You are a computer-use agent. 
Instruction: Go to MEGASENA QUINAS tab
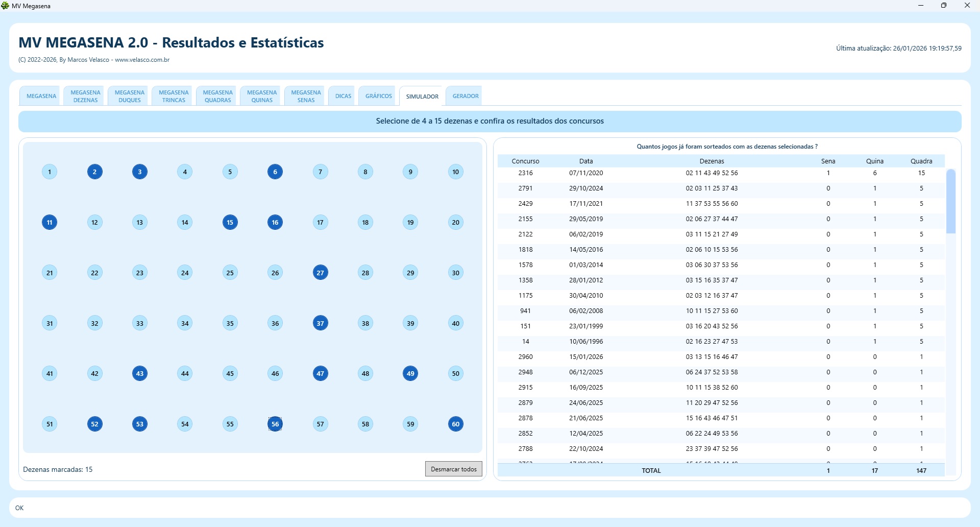pyautogui.click(x=262, y=96)
